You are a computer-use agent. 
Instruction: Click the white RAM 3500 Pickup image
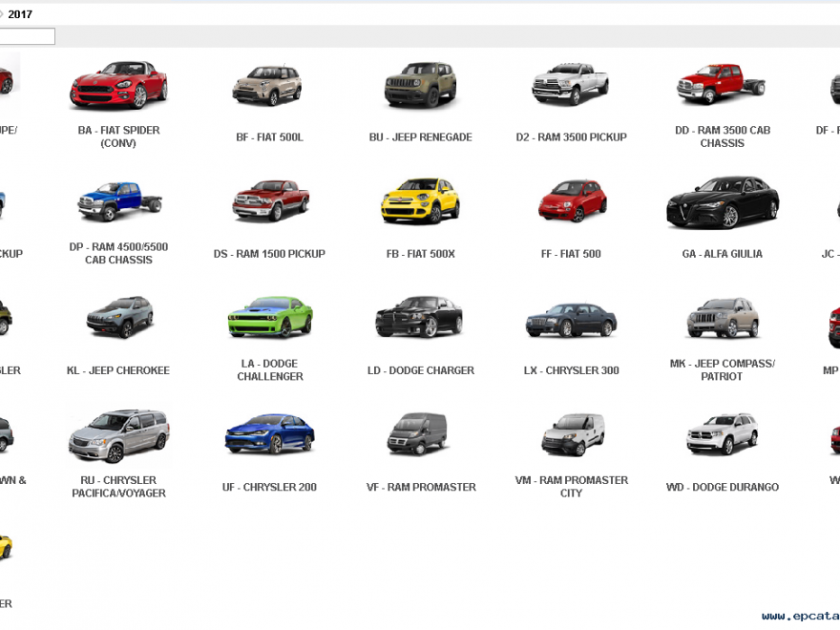tap(570, 86)
